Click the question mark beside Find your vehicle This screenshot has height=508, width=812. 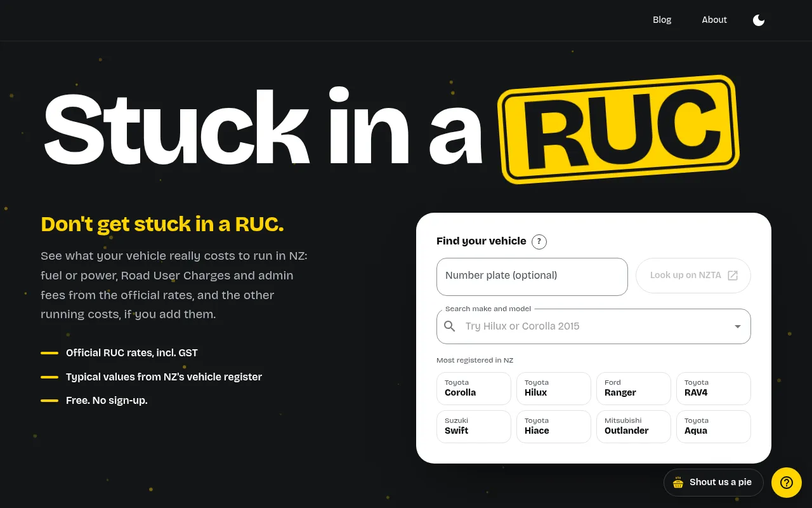point(539,241)
